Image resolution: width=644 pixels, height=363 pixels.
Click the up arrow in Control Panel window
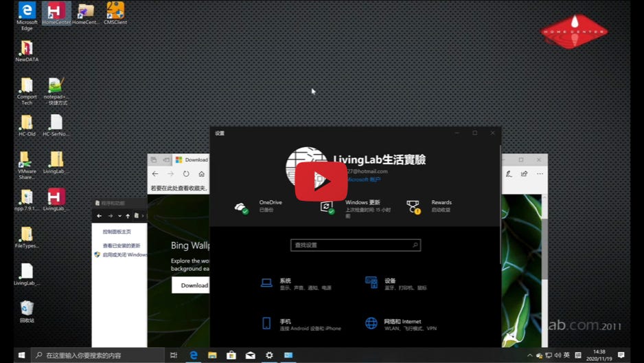click(128, 216)
